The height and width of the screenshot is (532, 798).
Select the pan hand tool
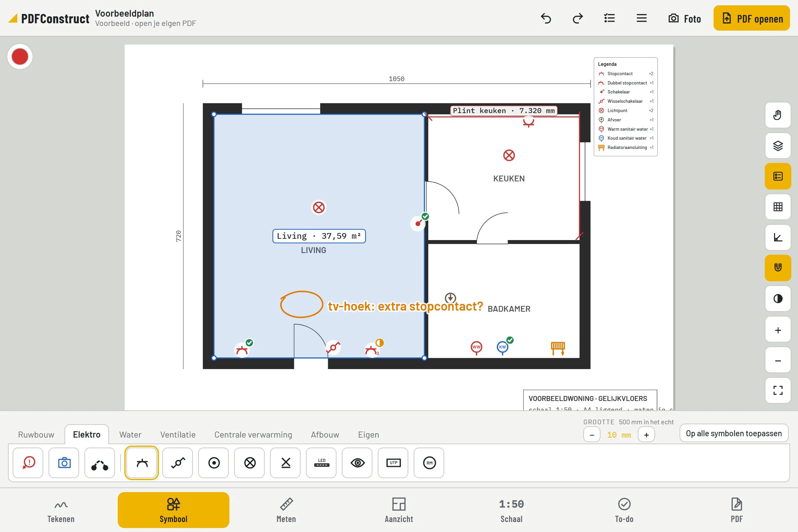778,115
